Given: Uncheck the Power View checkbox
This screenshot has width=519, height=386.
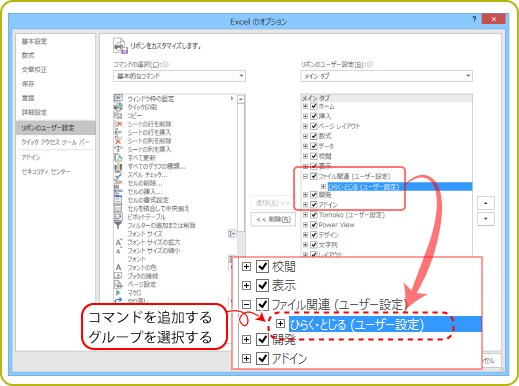Looking at the screenshot, I should [313, 225].
